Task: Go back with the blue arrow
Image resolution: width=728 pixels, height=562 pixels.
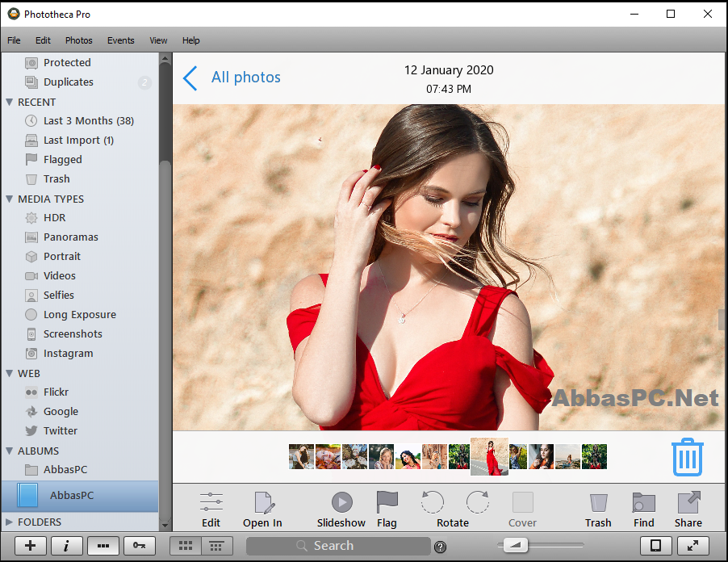Action: coord(190,78)
